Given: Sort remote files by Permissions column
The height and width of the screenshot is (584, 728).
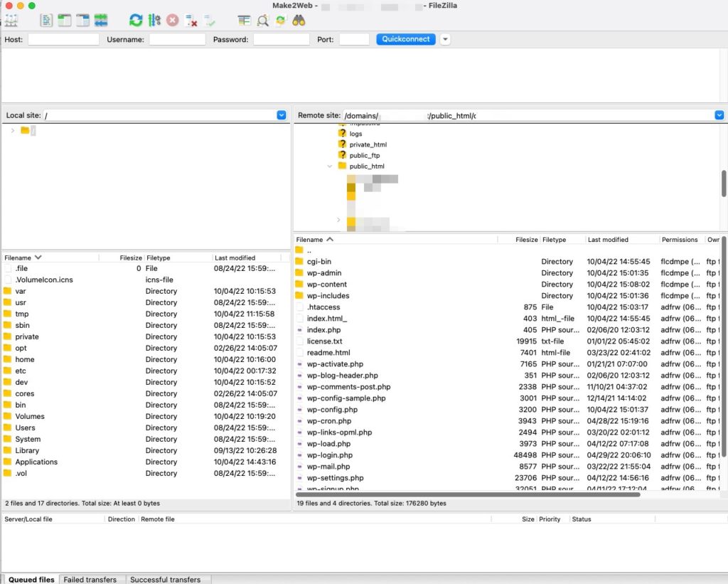Looking at the screenshot, I should pyautogui.click(x=682, y=239).
